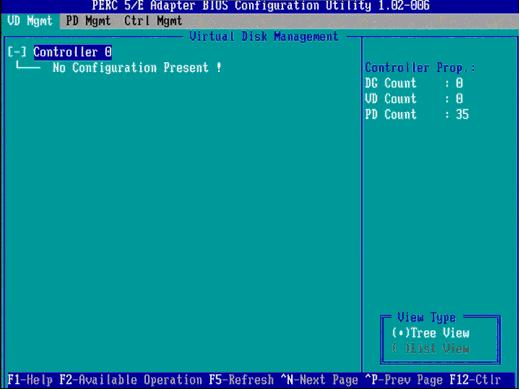Viewport: 520px width, 390px height.
Task: Click the PD Count 35 row
Action: (417, 114)
